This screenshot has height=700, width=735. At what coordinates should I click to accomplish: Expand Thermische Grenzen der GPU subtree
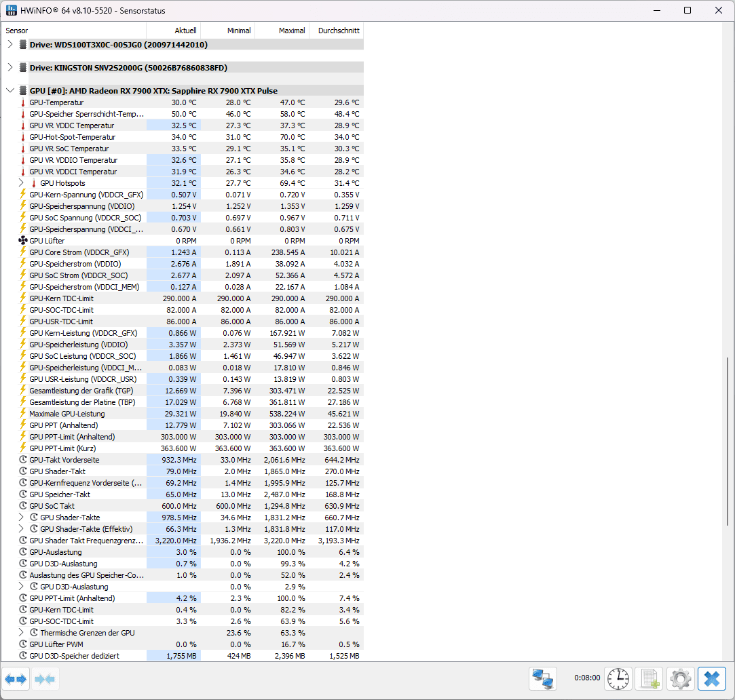[x=21, y=633]
